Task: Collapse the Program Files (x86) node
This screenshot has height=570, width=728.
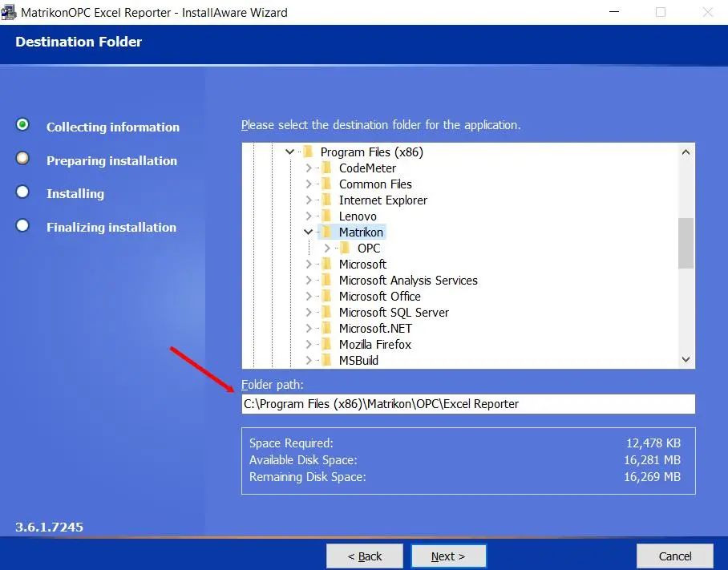Action: tap(289, 152)
